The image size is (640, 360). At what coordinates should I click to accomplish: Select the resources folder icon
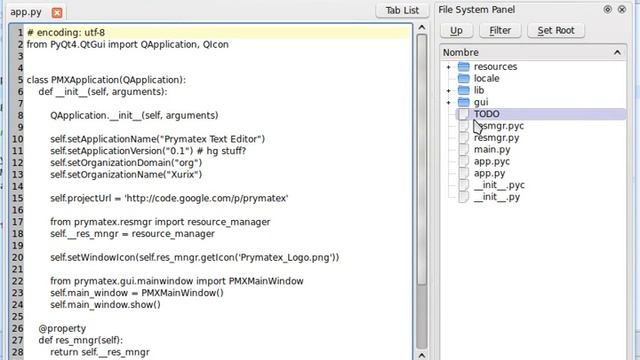[x=464, y=67]
